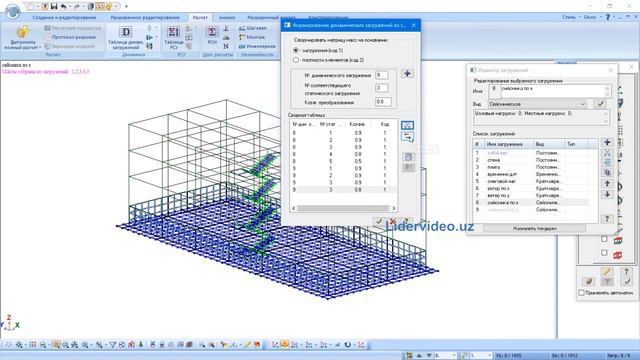Move selected load case up with arrow

click(x=607, y=184)
